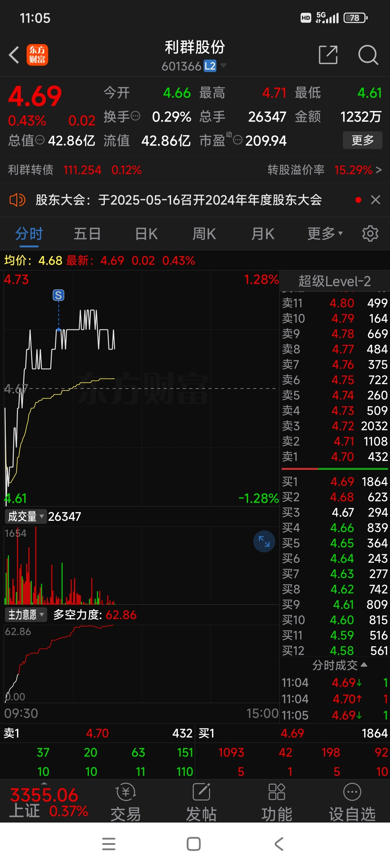Tap buy queue order 1093

click(231, 752)
